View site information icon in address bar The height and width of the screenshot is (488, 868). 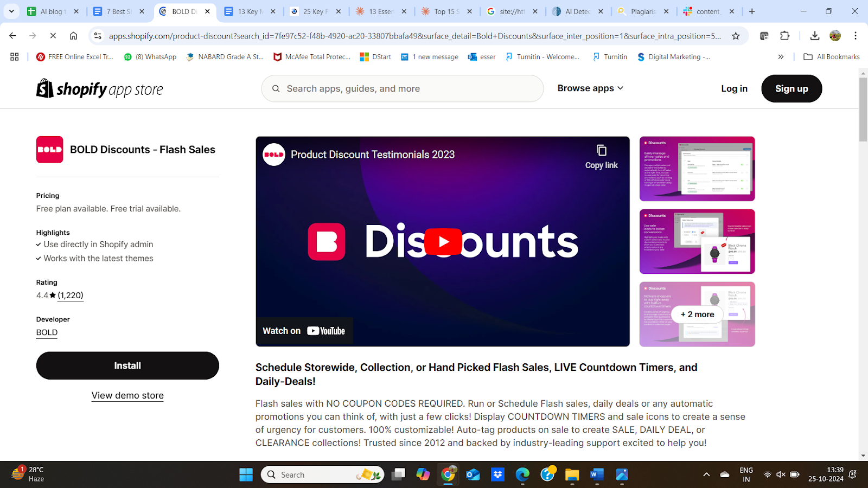click(98, 36)
